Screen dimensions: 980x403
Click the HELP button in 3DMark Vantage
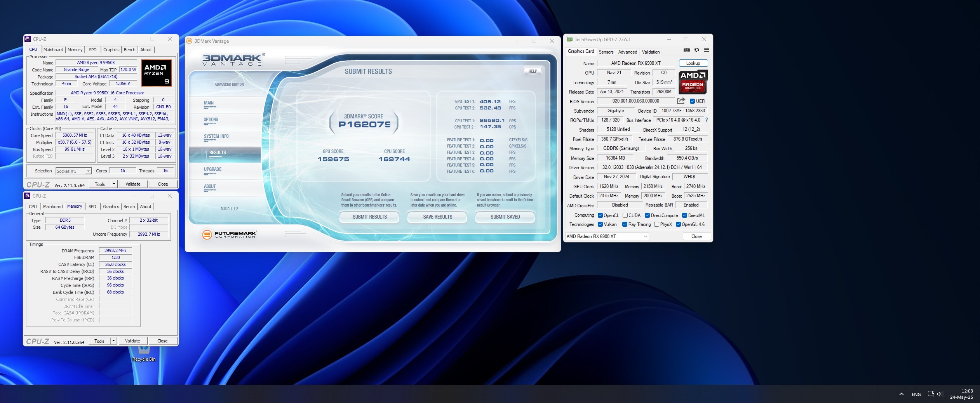point(533,71)
